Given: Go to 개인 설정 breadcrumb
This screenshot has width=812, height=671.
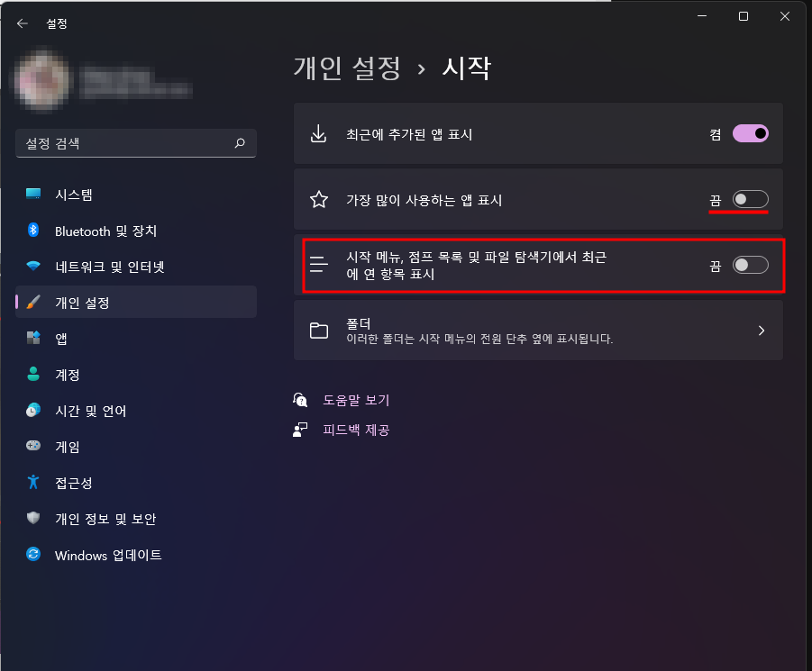Looking at the screenshot, I should pos(348,68).
